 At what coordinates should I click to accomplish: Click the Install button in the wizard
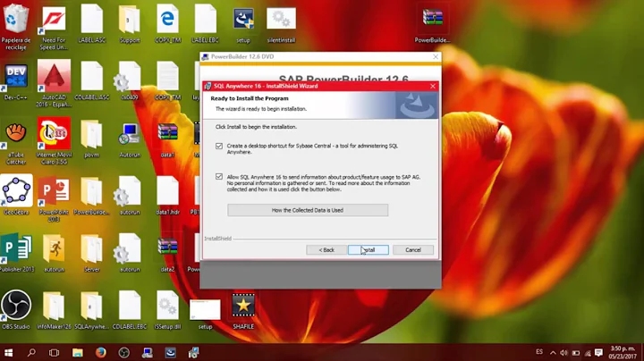pyautogui.click(x=368, y=250)
